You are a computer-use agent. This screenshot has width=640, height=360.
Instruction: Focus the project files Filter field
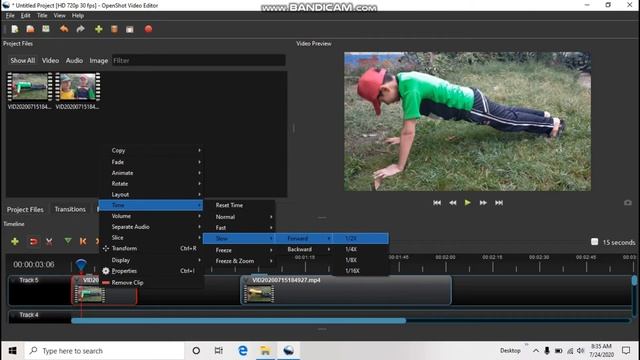199,60
